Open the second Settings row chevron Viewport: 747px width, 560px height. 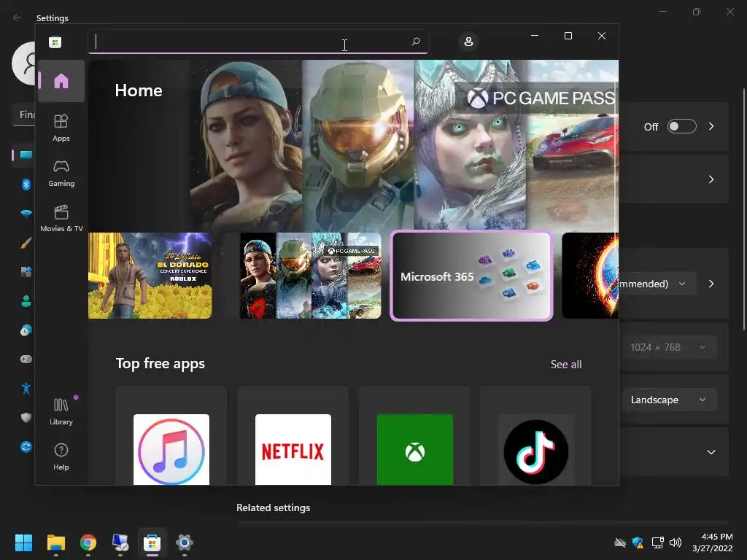[711, 179]
